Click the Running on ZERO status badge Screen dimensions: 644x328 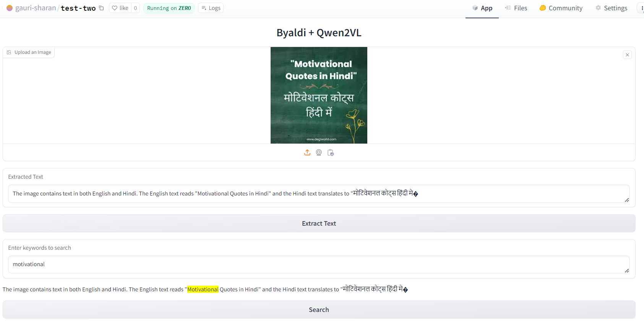[169, 8]
